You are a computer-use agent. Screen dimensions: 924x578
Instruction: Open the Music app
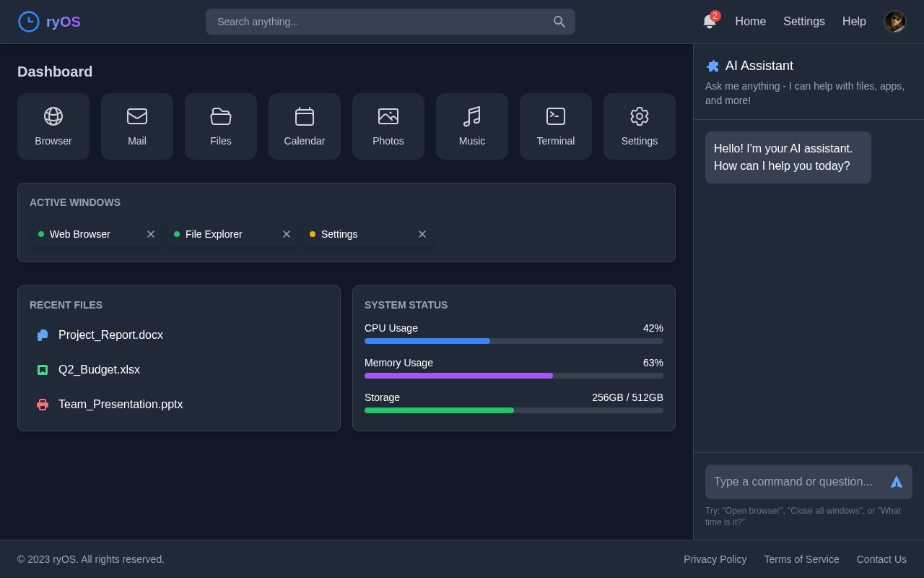coord(472,126)
